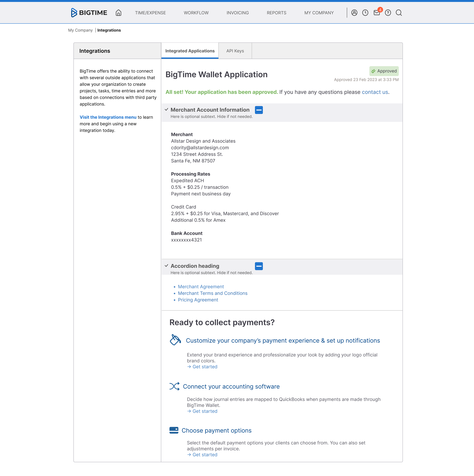The image size is (474, 476).
Task: Open the clock timer icon
Action: point(365,13)
